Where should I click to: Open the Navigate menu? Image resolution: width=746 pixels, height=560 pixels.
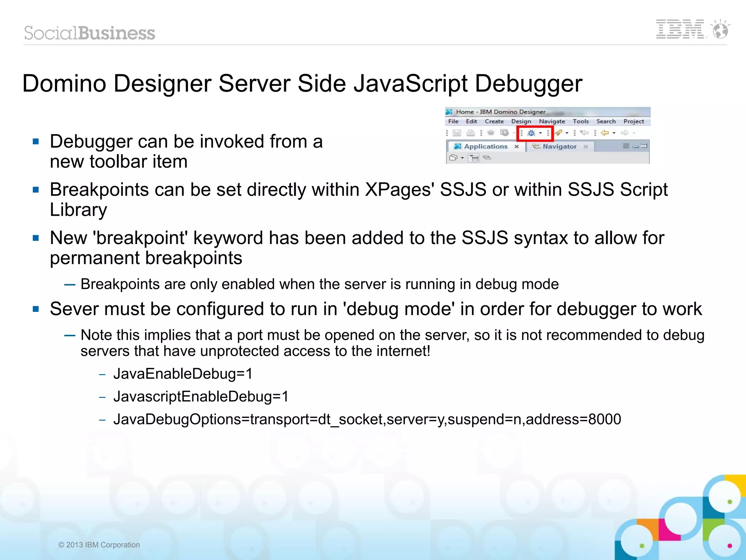click(x=552, y=122)
